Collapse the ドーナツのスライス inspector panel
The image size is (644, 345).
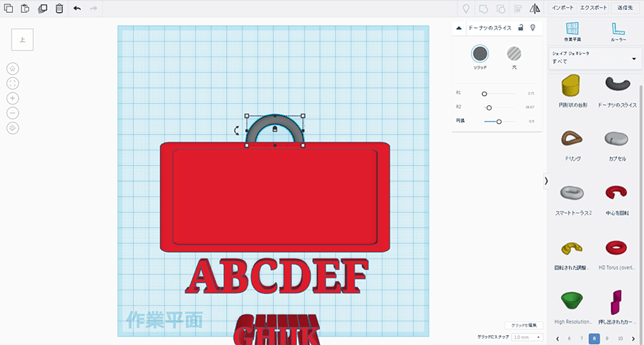click(x=459, y=27)
